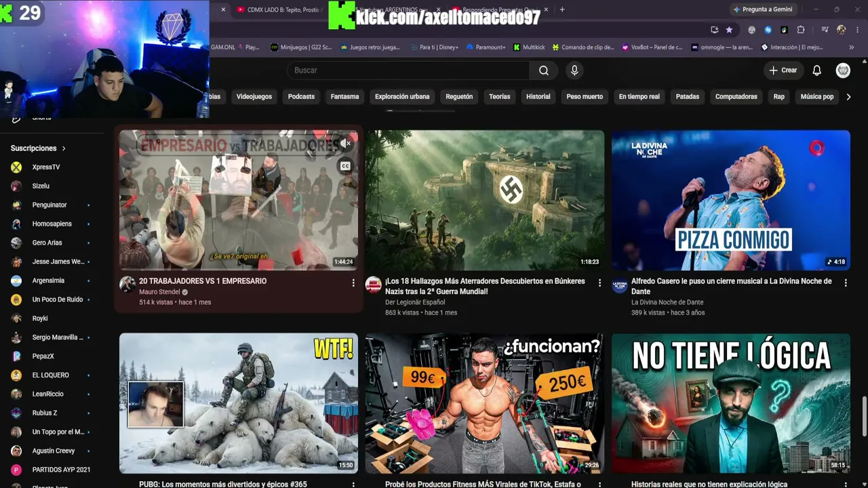
Task: Open video title 20 TRABAJADORES VS 1 EMPRESARIO
Action: (x=203, y=281)
